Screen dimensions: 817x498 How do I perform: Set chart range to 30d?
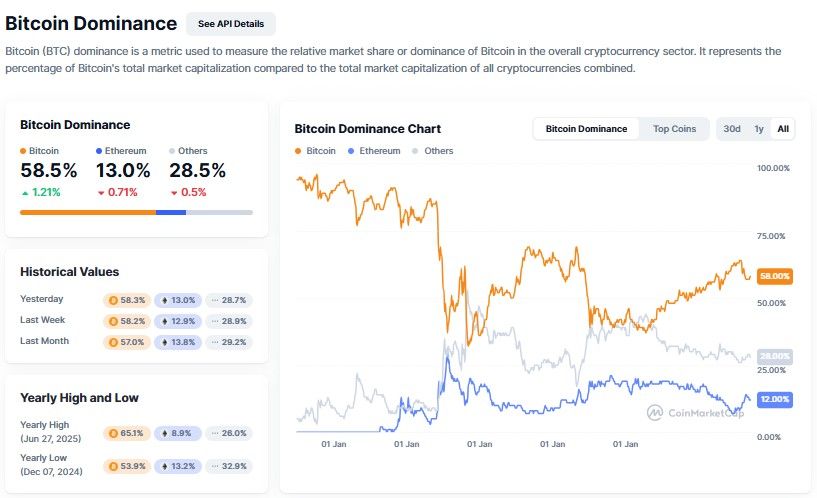732,129
